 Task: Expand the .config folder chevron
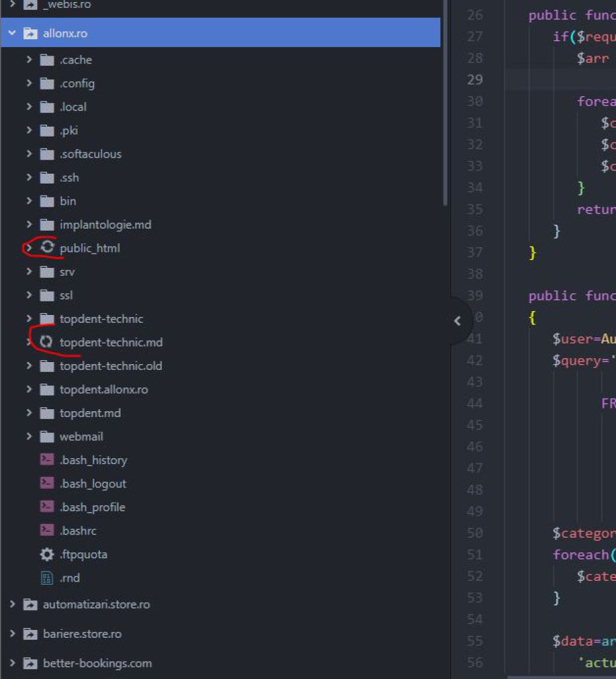click(x=29, y=83)
